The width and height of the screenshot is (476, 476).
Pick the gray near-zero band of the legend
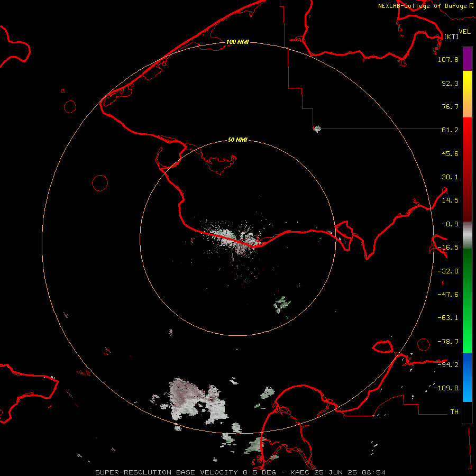click(467, 235)
